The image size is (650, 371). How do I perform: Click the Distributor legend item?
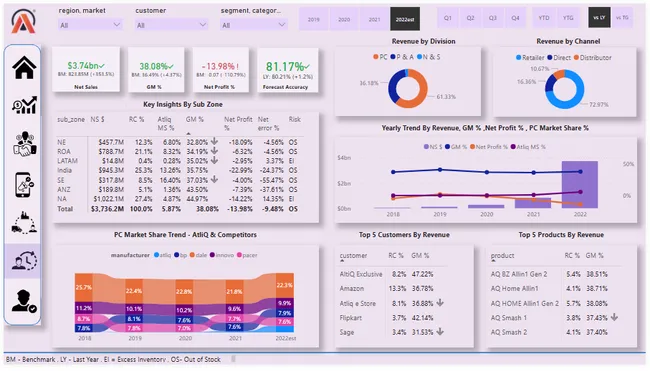[x=592, y=58]
